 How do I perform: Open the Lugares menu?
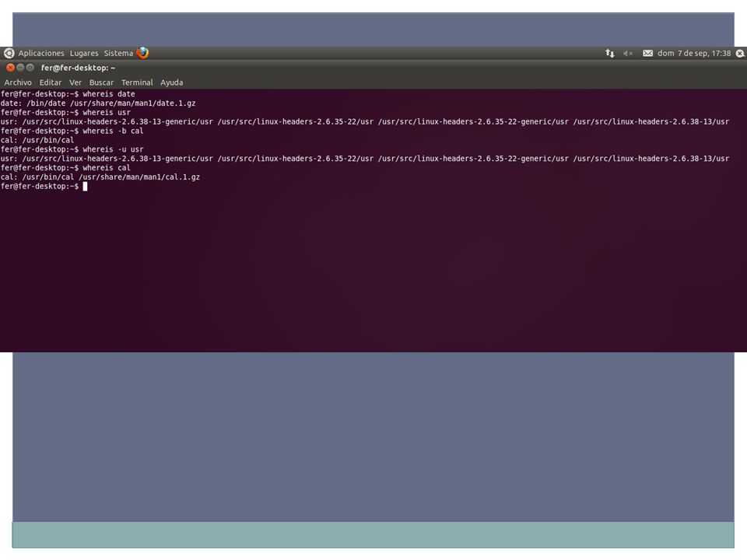pos(84,54)
